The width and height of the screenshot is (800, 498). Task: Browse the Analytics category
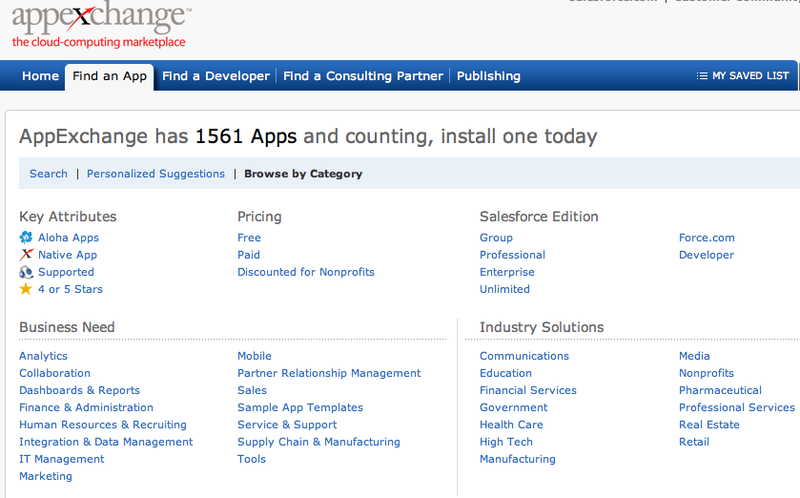coord(43,356)
